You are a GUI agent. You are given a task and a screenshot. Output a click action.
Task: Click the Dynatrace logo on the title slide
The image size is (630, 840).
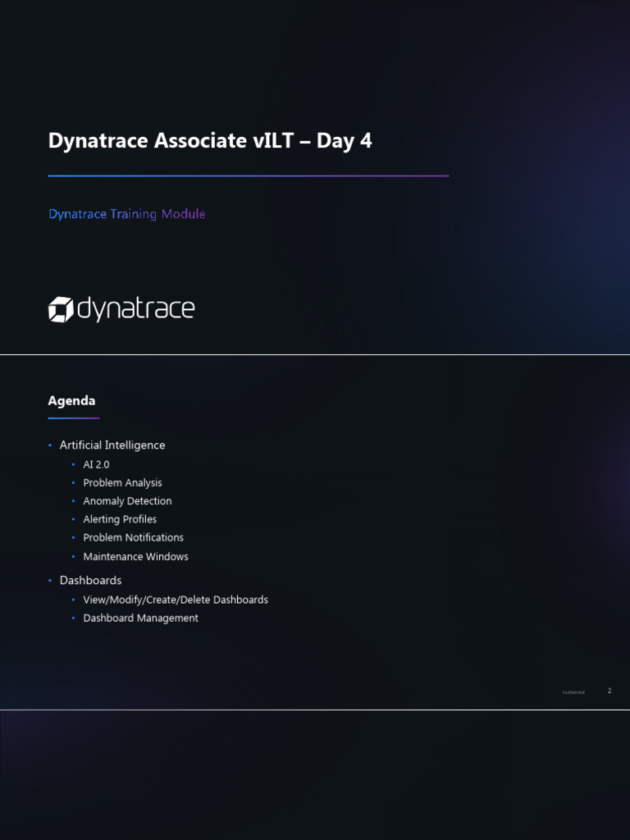[121, 309]
